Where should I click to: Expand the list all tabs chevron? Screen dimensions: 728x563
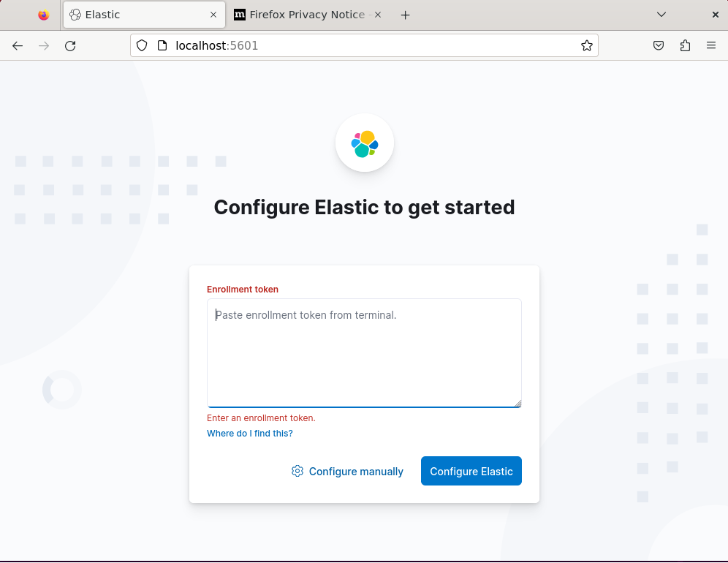pos(661,15)
